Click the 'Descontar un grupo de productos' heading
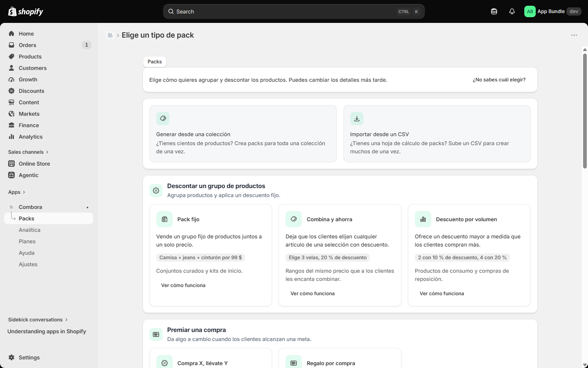The image size is (588, 368). (216, 186)
